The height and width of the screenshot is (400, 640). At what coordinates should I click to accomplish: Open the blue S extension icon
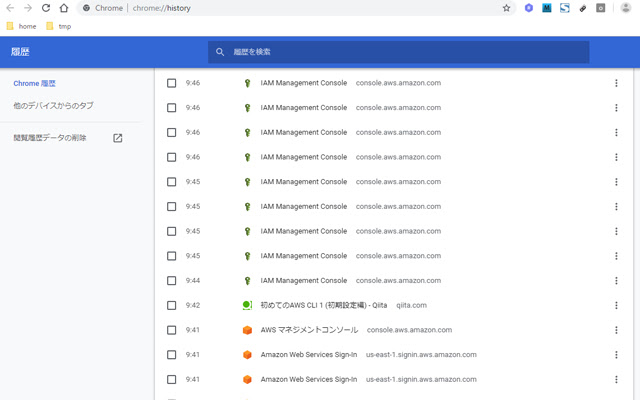[564, 8]
